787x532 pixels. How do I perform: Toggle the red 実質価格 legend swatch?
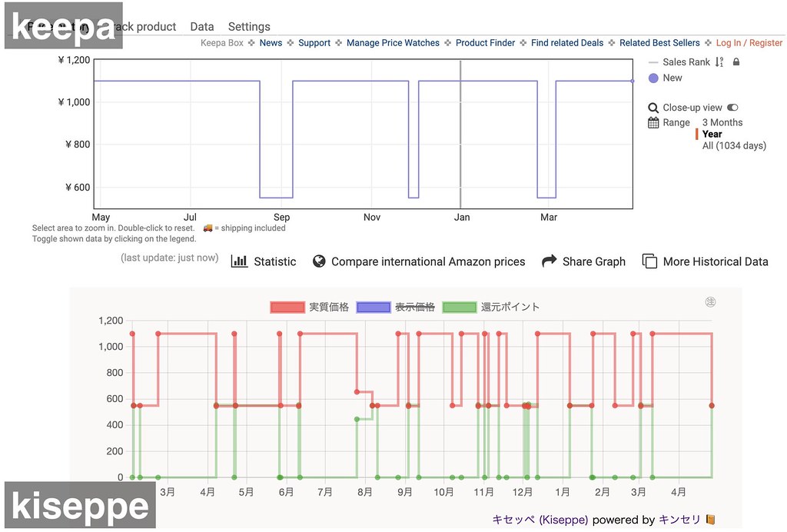click(x=287, y=307)
